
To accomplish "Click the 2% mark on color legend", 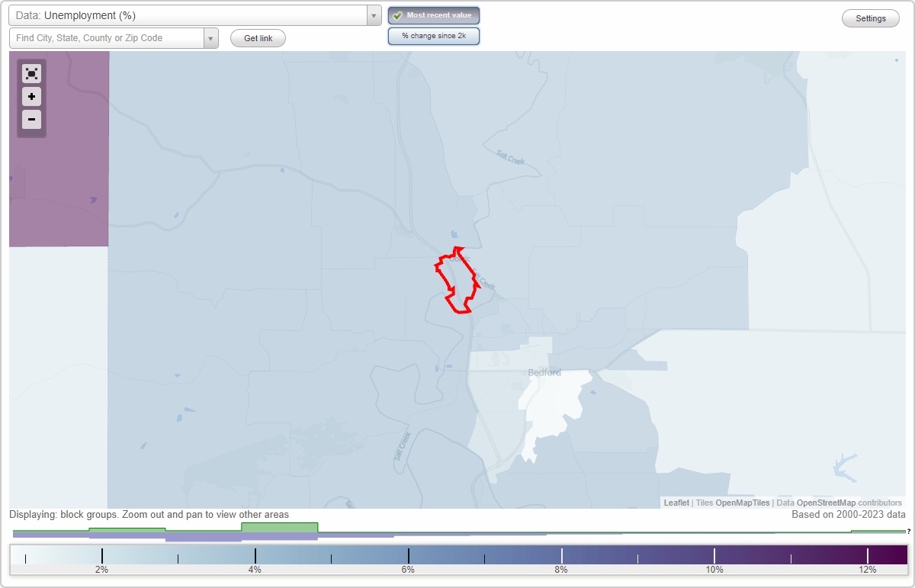I will point(102,556).
